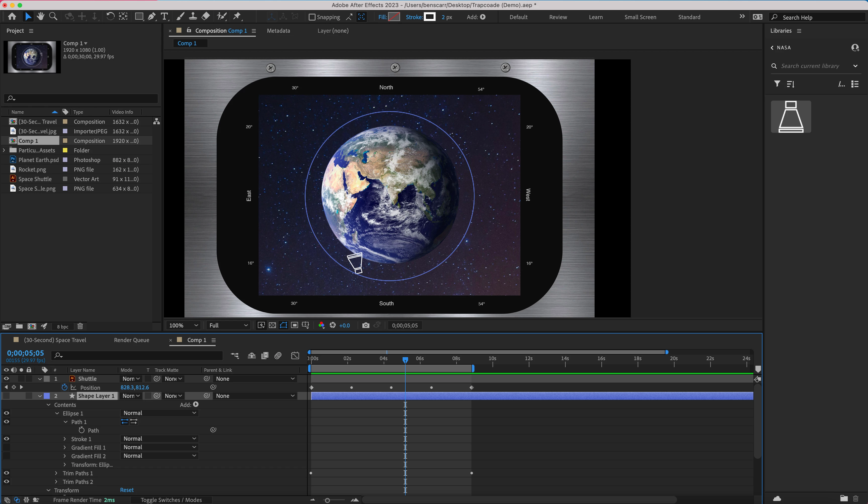Screen dimensions: 868x504
Task: Switch to the Render Queue tab
Action: [x=131, y=340]
